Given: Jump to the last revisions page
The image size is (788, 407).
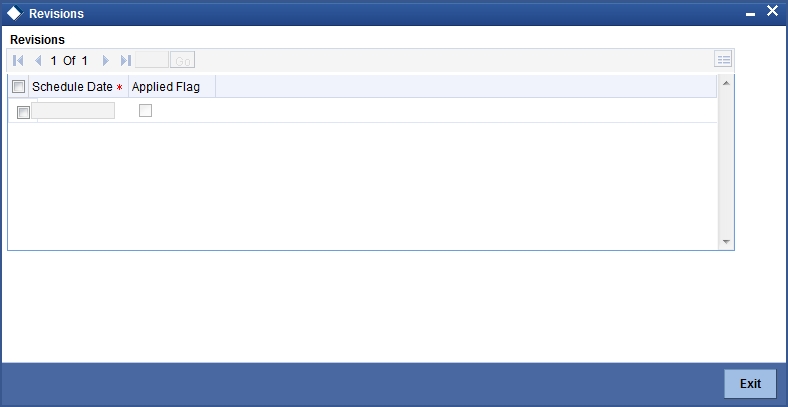Looking at the screenshot, I should coord(126,61).
